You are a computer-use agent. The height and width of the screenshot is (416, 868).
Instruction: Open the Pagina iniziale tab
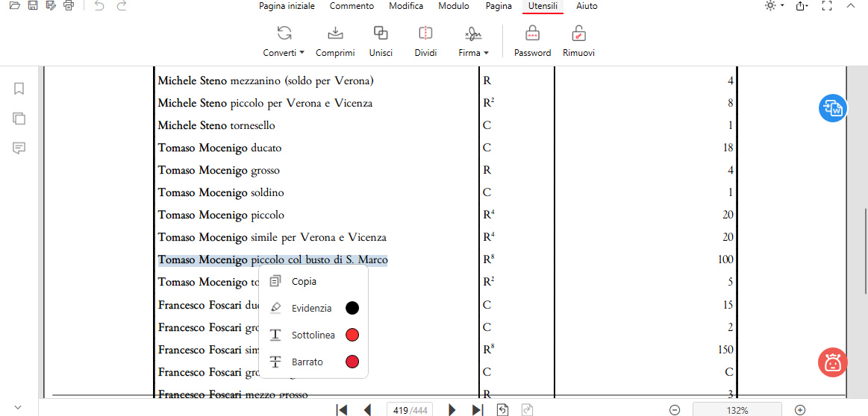click(x=287, y=6)
